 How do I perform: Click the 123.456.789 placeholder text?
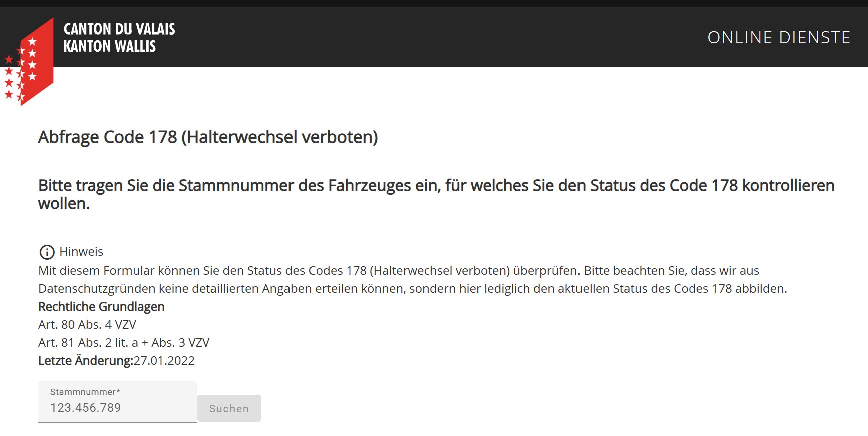[x=86, y=408]
